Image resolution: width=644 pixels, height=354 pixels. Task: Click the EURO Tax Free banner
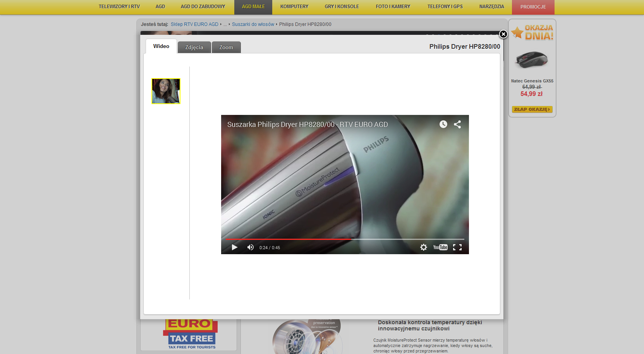[x=191, y=335]
